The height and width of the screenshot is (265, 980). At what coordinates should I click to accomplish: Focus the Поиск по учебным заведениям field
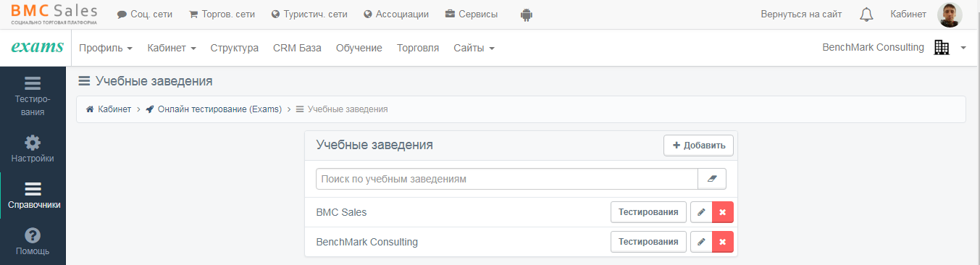[507, 179]
